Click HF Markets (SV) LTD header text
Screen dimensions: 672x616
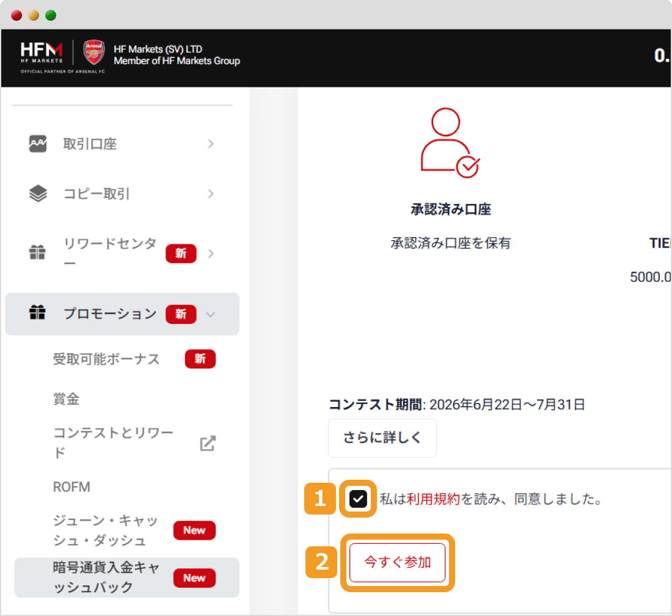click(158, 49)
